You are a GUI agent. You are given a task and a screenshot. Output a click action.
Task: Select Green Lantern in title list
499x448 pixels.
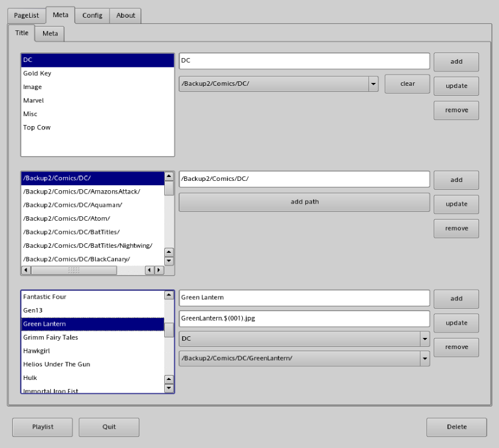93,324
